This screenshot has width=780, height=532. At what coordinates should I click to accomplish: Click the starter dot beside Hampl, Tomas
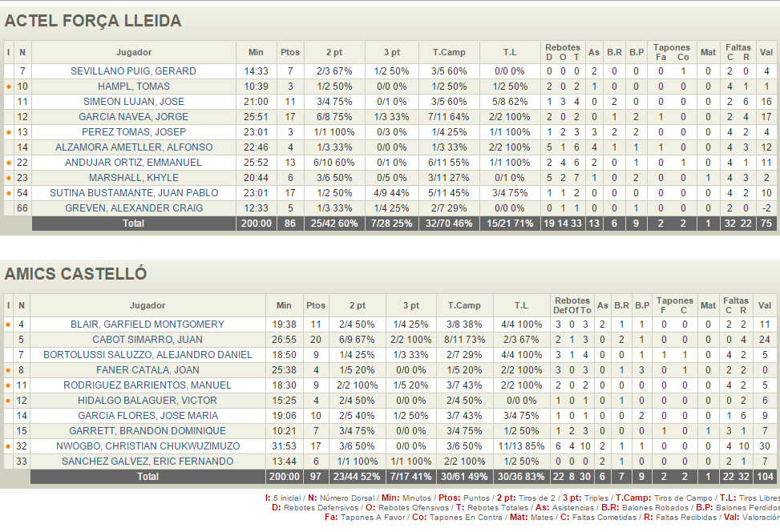pos(9,87)
